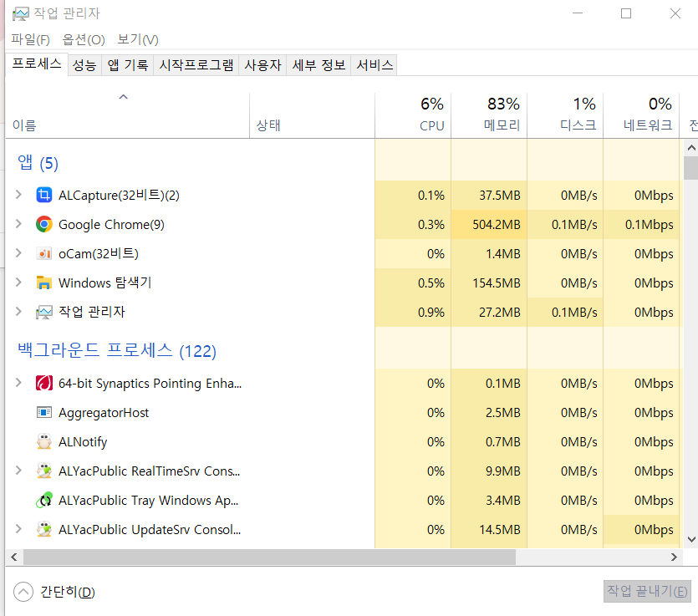Click the 작업 끝내기(E) button
Screen dimensions: 698x616
(x=647, y=591)
